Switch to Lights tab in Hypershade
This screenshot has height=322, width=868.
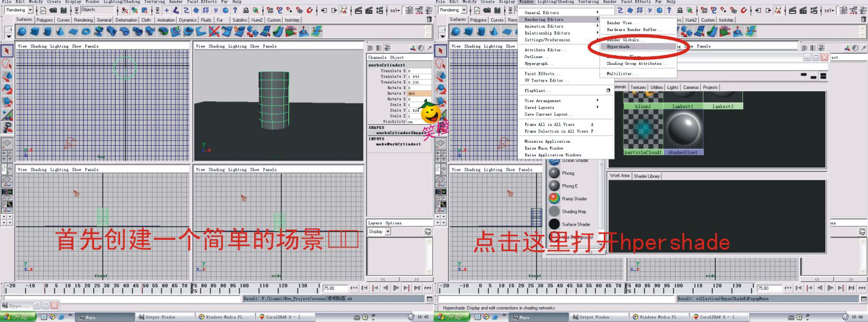click(672, 87)
